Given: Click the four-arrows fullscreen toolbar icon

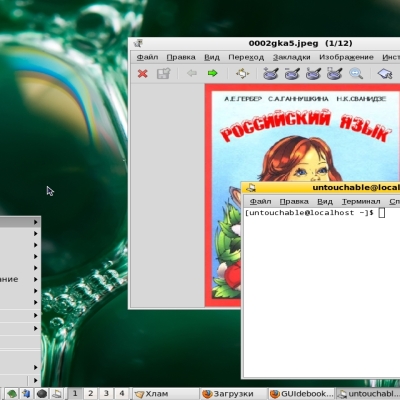Looking at the screenshot, I should point(242,73).
